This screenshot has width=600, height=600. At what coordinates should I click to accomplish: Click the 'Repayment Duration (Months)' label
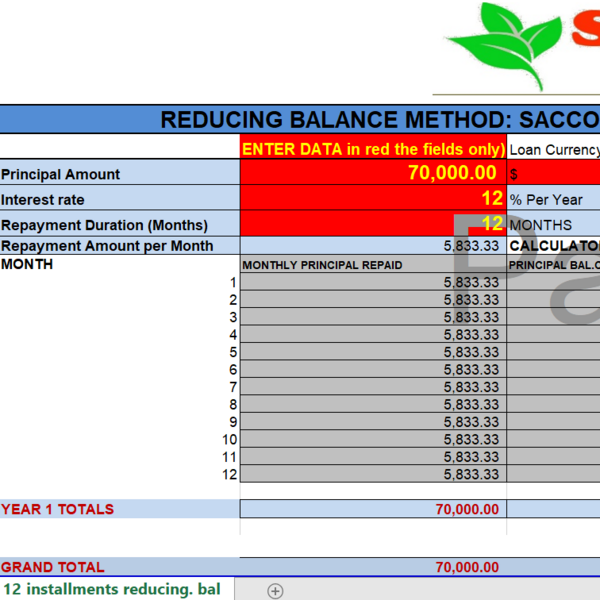120,223
